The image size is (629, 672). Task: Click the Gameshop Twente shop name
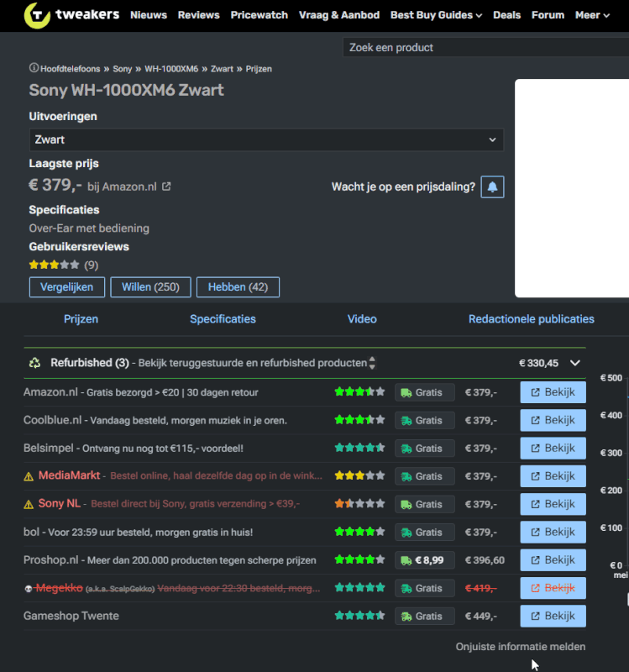pyautogui.click(x=71, y=616)
